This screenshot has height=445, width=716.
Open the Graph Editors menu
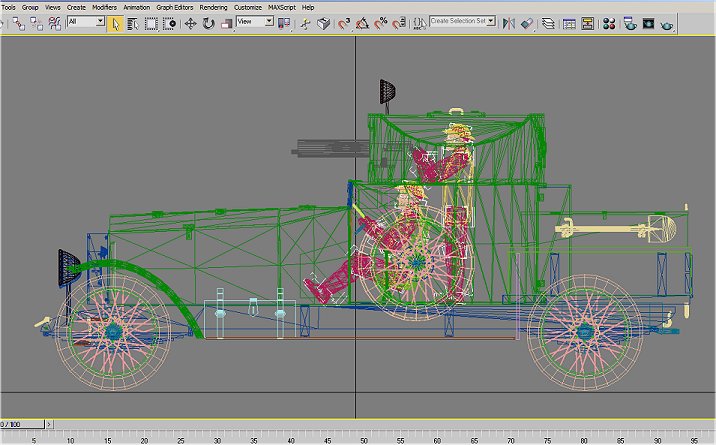pyautogui.click(x=174, y=7)
